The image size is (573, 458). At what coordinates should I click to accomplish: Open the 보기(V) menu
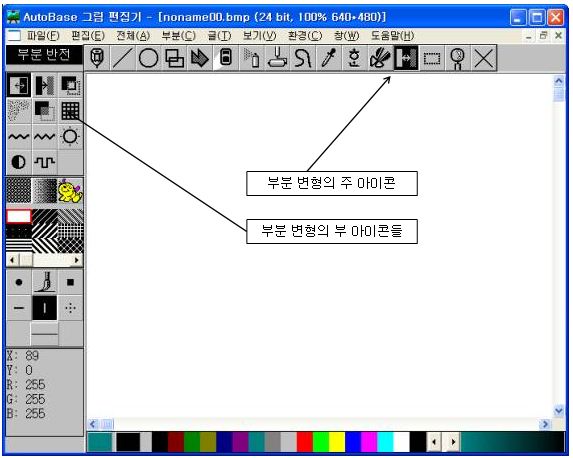(x=260, y=35)
